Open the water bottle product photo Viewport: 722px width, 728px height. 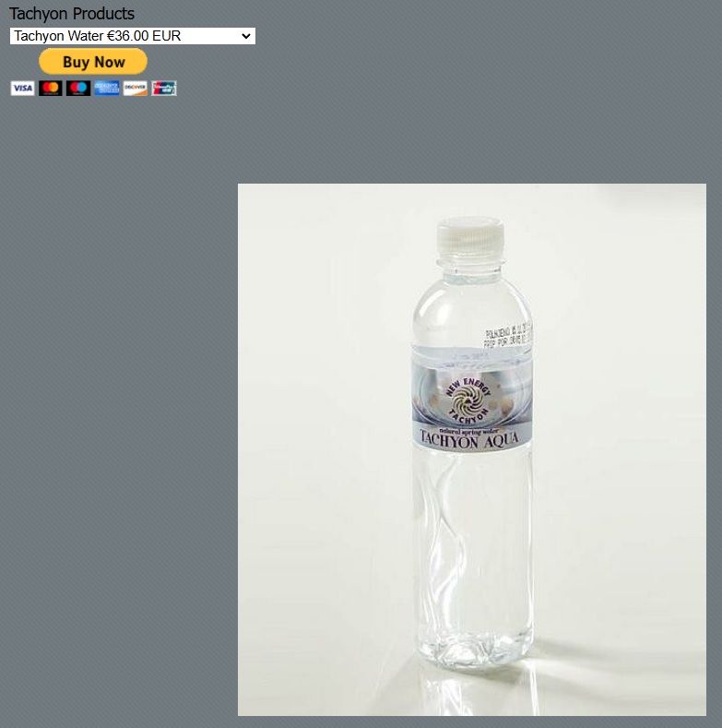tap(472, 449)
